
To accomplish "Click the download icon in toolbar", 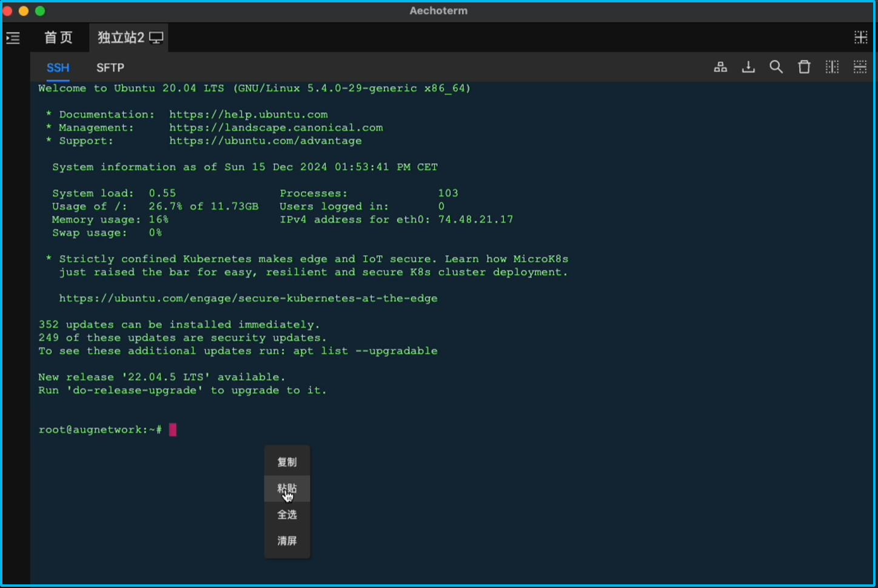I will (748, 67).
